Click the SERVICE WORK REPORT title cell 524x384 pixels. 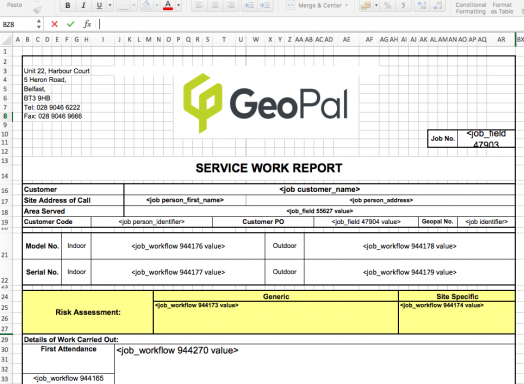[x=269, y=168]
